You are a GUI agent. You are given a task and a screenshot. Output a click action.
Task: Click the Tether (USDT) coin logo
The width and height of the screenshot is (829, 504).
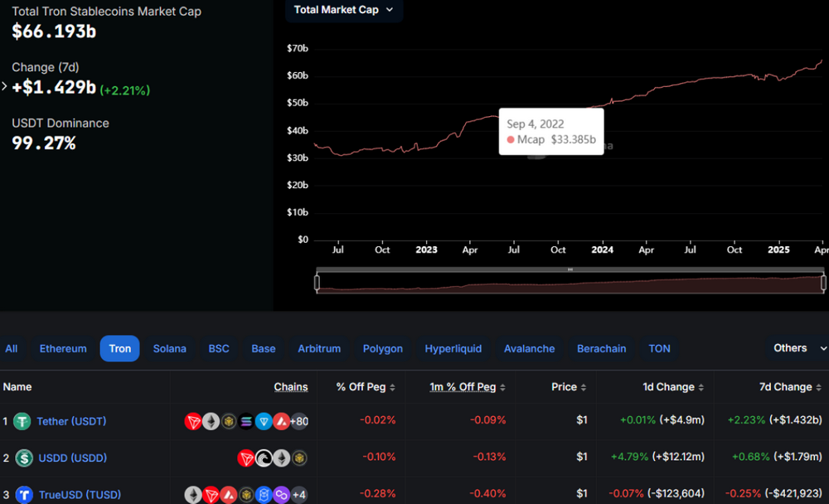pyautogui.click(x=22, y=422)
